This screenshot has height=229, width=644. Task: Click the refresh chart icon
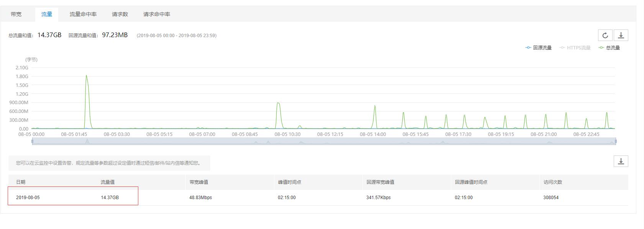click(x=605, y=35)
